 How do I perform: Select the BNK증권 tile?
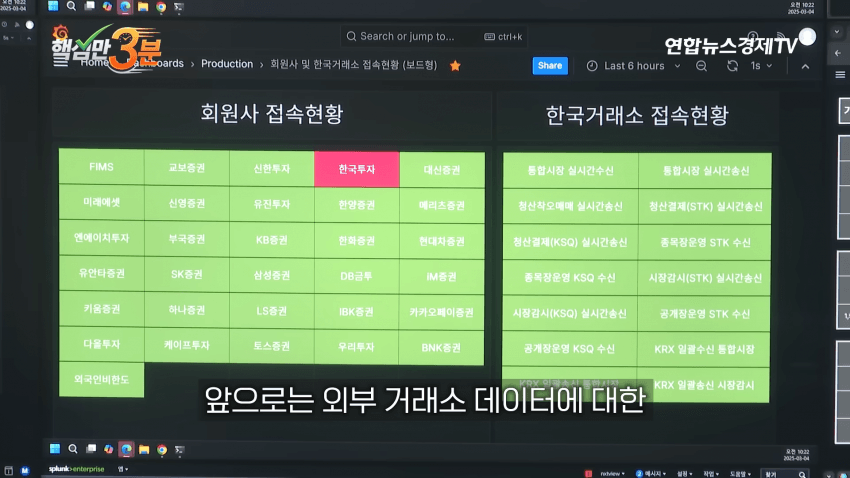click(441, 347)
